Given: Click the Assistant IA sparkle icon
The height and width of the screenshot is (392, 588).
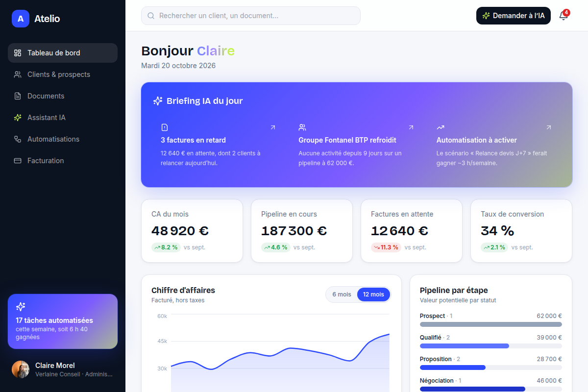Looking at the screenshot, I should click(x=18, y=118).
